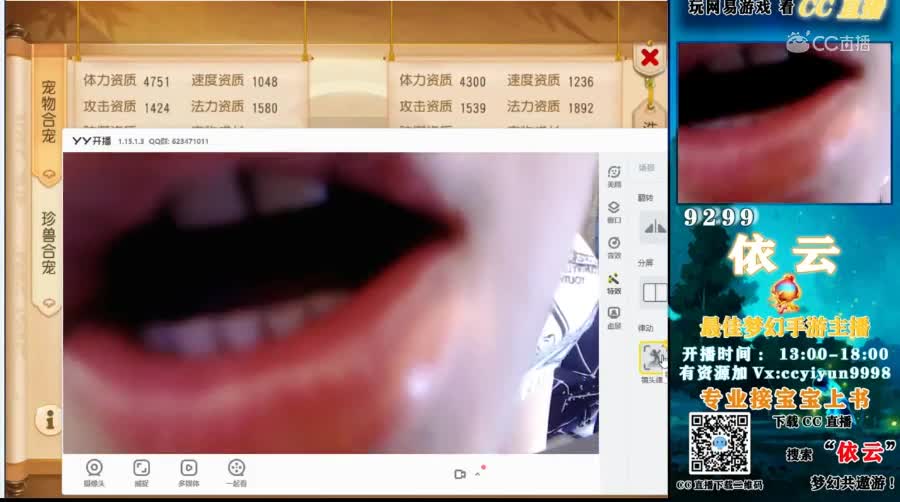
Task: Click the video camera icon in bottom bar
Action: 460,474
